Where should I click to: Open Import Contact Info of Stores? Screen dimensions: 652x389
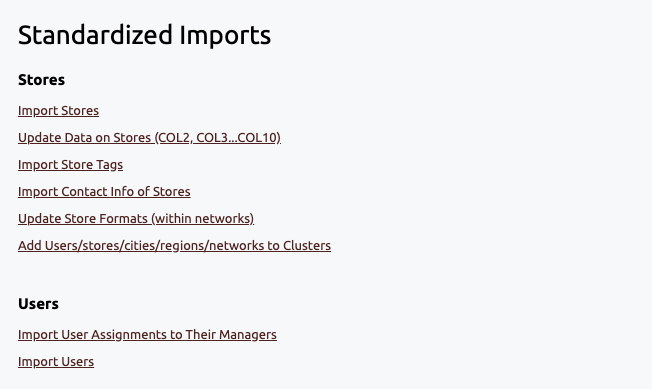pos(104,192)
